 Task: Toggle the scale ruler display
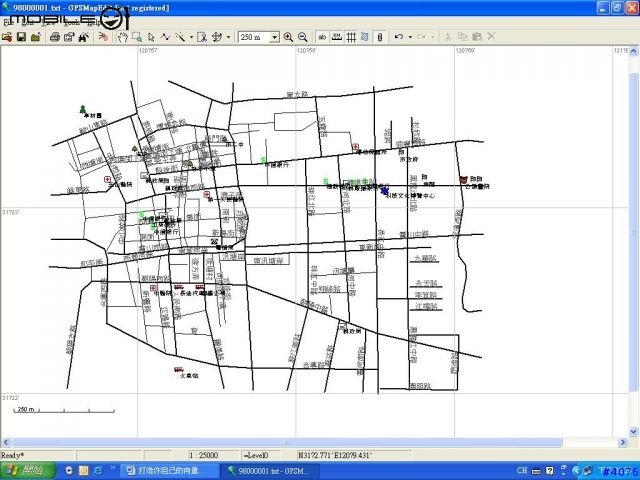336,37
